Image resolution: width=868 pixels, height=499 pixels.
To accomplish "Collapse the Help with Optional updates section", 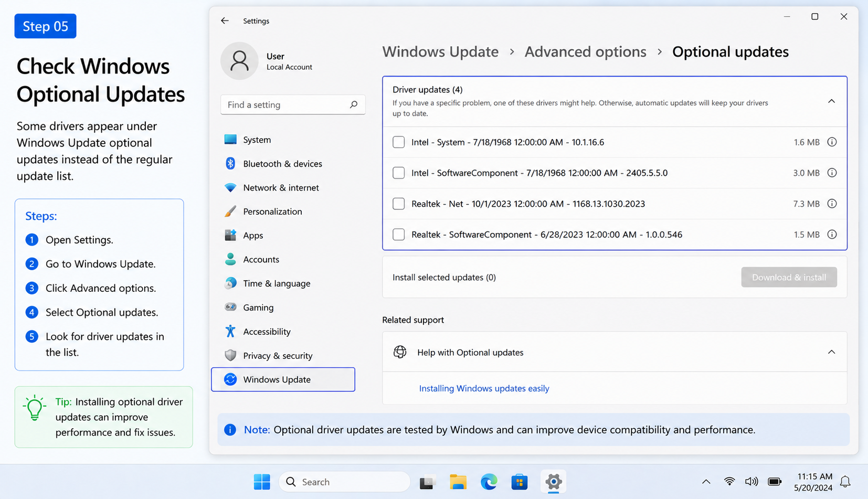I will coord(831,352).
